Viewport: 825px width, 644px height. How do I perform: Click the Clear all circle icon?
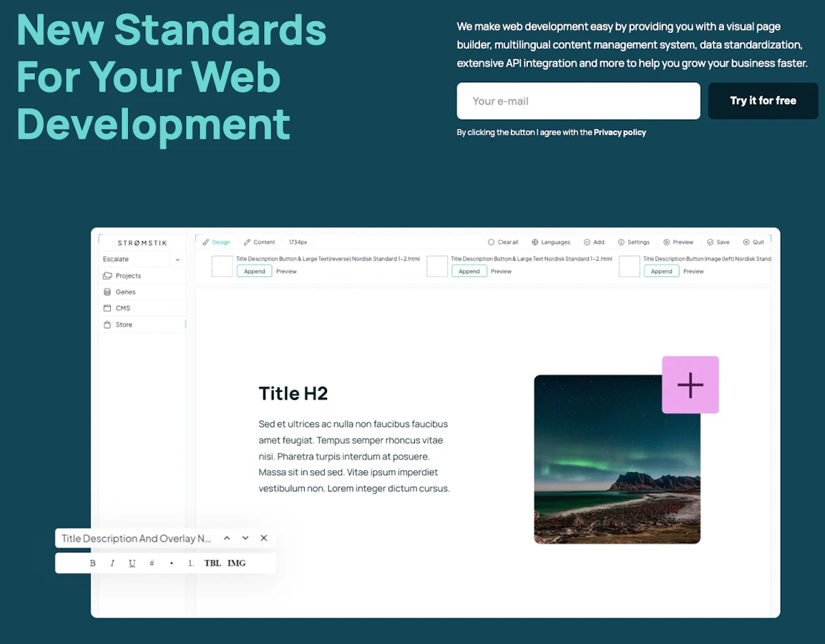[x=491, y=242]
